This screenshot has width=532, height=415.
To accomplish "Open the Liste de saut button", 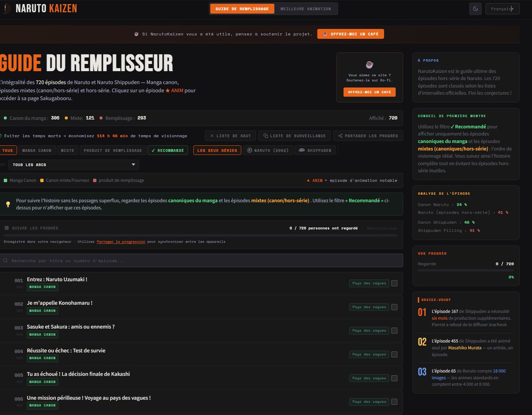I will pyautogui.click(x=231, y=136).
